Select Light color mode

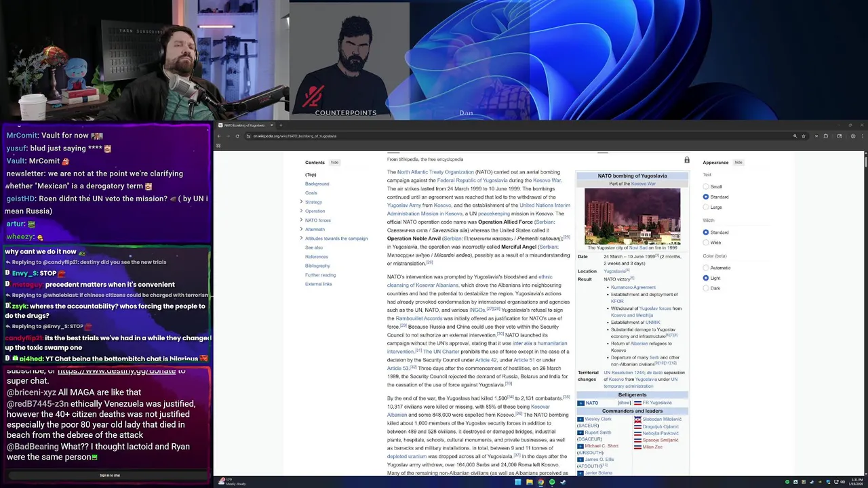pos(706,278)
